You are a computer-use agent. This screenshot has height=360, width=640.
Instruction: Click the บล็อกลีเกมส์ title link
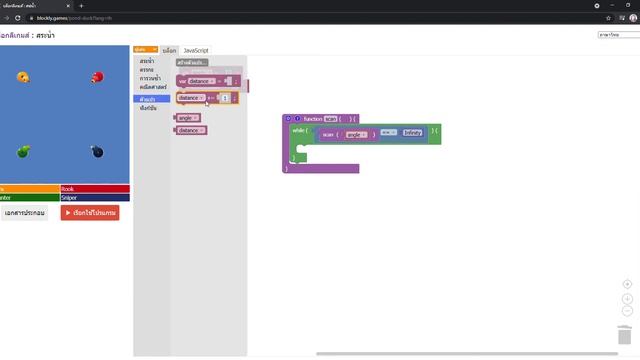coord(15,36)
